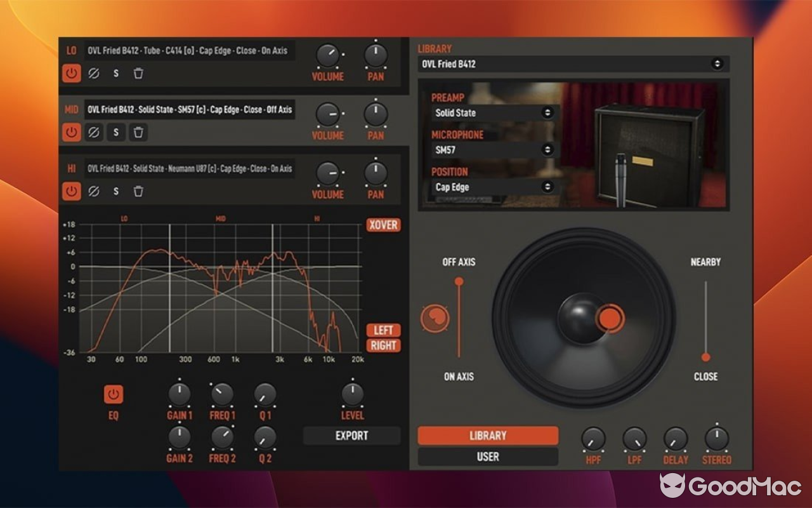
Task: Switch to the USER tab
Action: tap(487, 456)
